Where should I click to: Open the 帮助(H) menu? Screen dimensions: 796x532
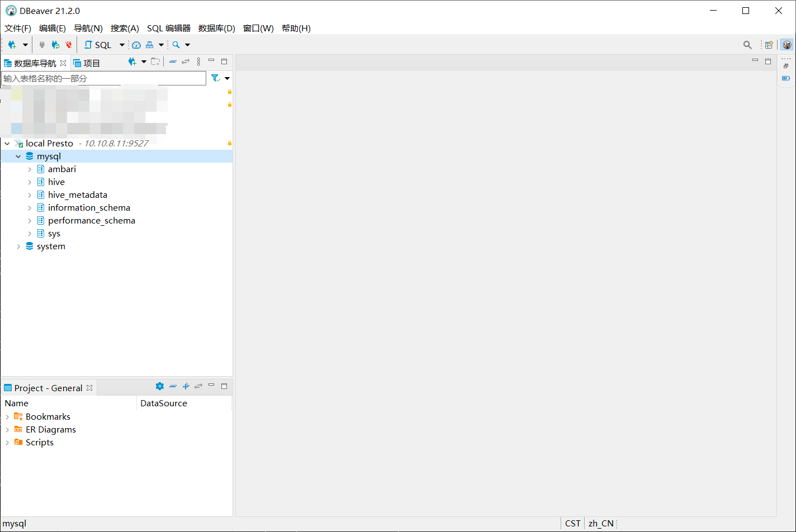[x=296, y=28]
